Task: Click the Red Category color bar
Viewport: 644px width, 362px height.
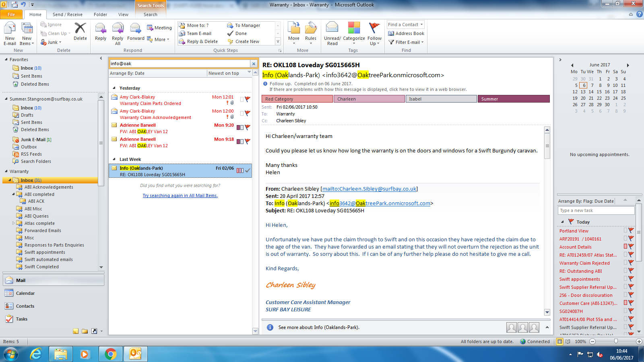Action: point(297,99)
